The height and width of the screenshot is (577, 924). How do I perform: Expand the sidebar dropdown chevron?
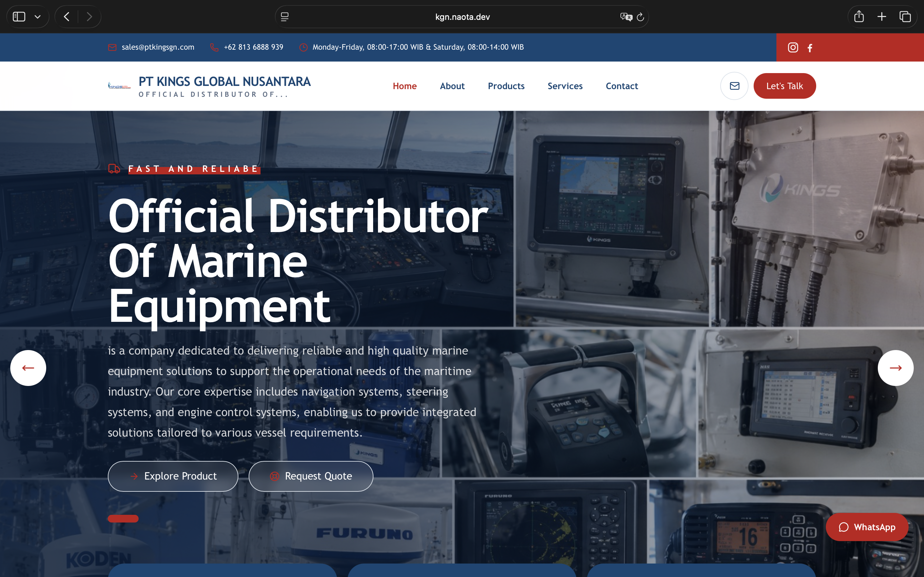[x=38, y=17]
